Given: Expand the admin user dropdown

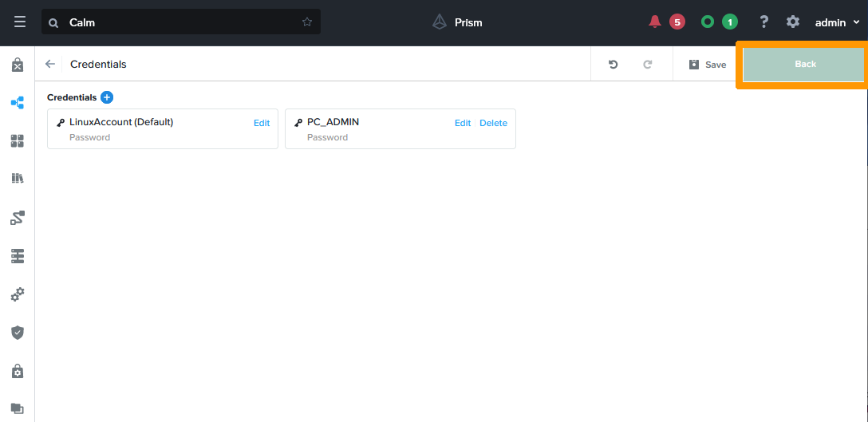Looking at the screenshot, I should point(837,22).
